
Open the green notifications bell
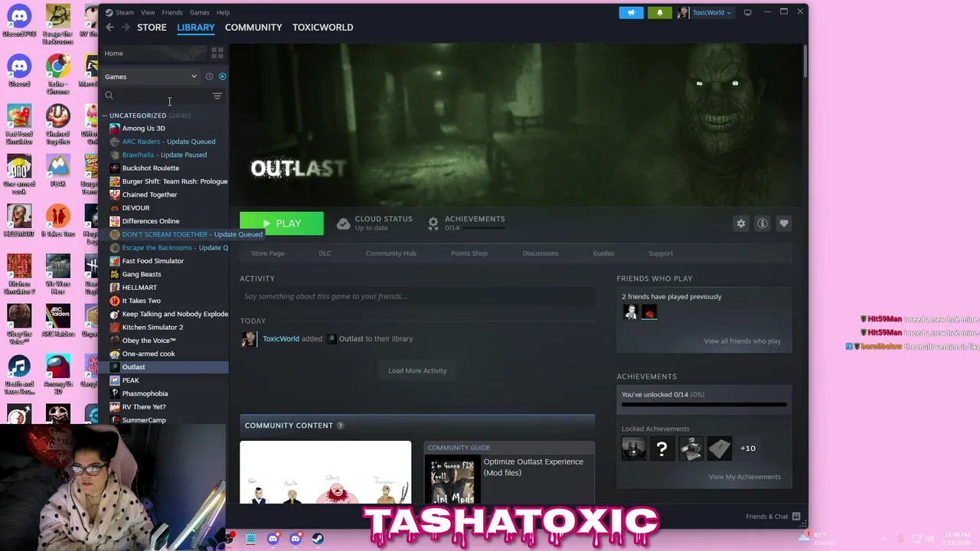[x=659, y=12]
